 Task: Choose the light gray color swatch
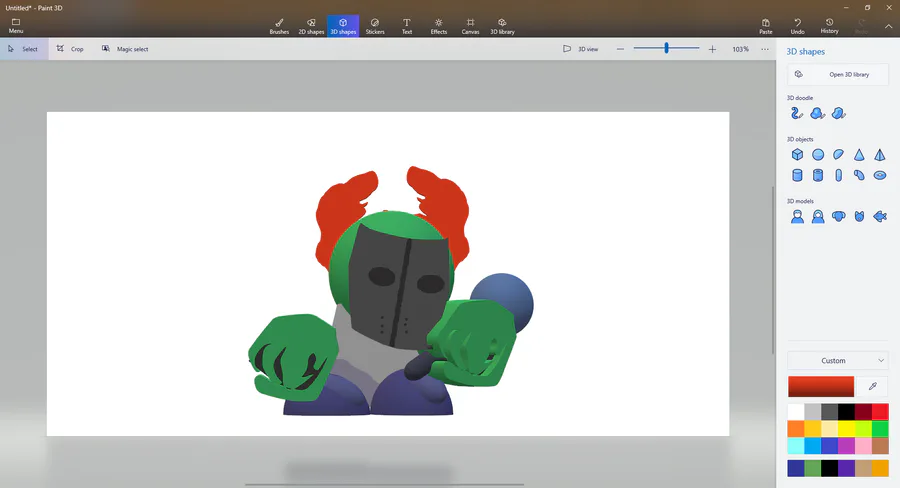coord(813,412)
